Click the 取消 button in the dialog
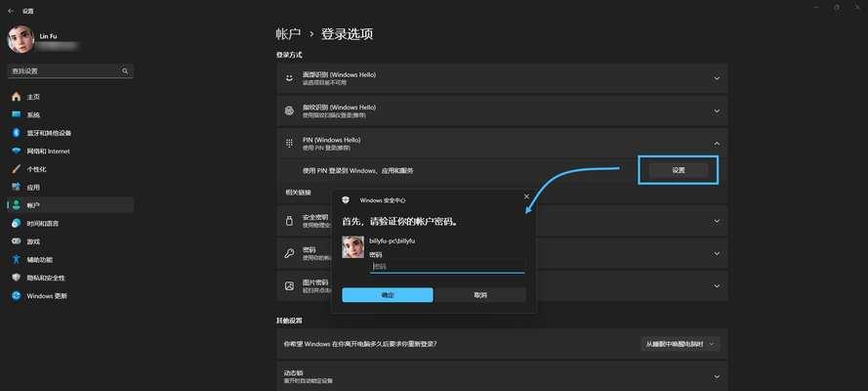868x391 pixels. pos(480,295)
